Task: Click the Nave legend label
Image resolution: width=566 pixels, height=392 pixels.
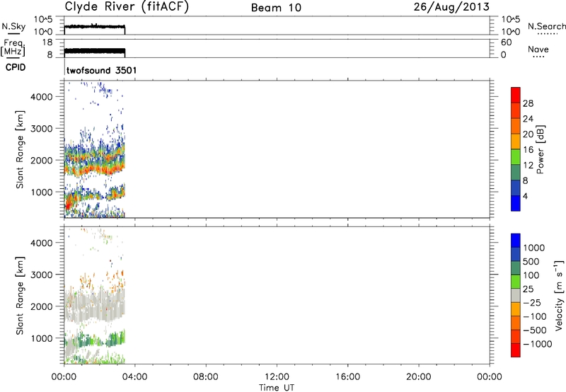Action: pos(538,49)
